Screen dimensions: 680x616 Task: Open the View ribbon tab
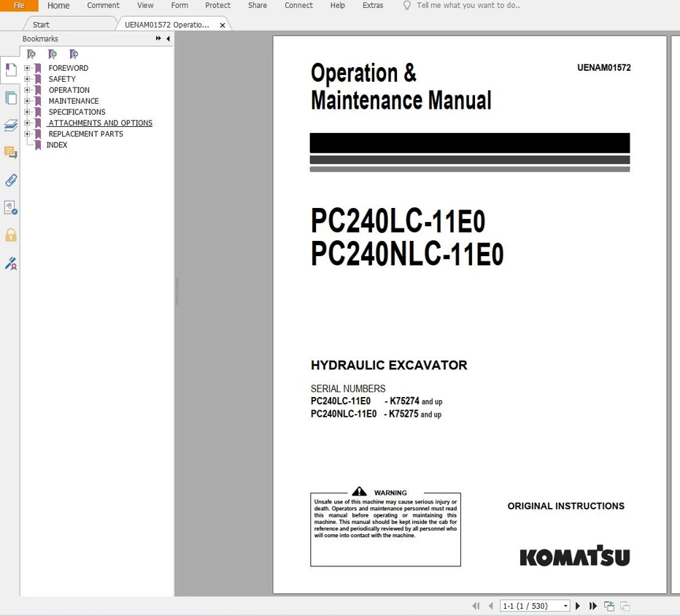coord(145,6)
